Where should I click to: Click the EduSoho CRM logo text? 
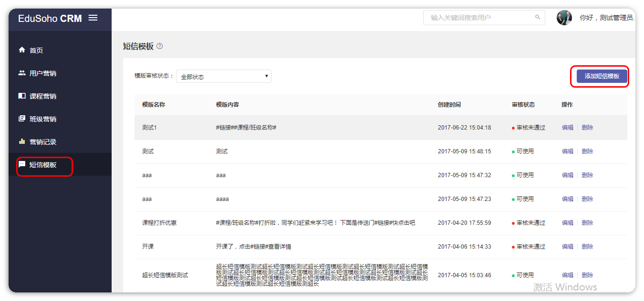pos(50,19)
